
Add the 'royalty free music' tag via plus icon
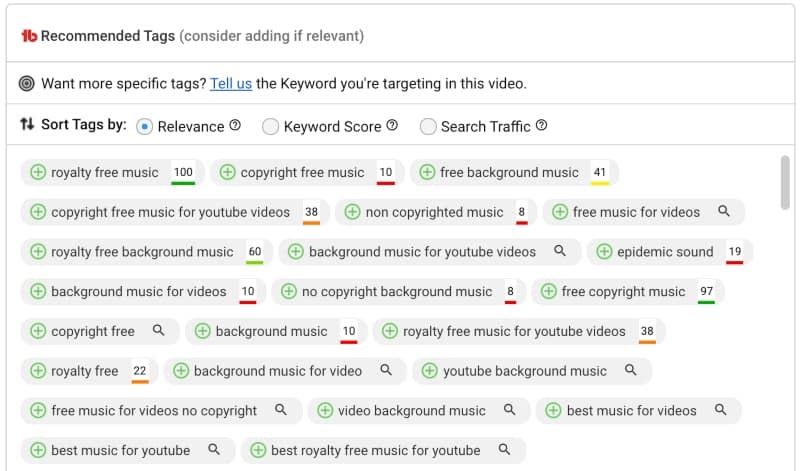38,172
